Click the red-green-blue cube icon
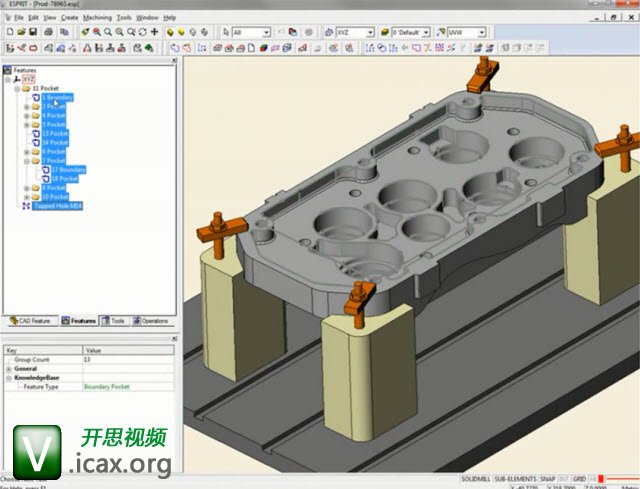This screenshot has height=489, width=640. coord(264,48)
